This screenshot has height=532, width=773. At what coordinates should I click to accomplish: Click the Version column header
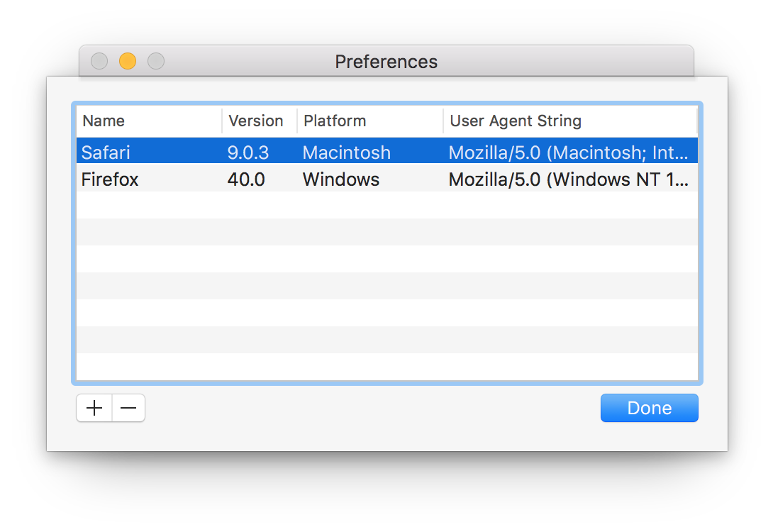257,121
